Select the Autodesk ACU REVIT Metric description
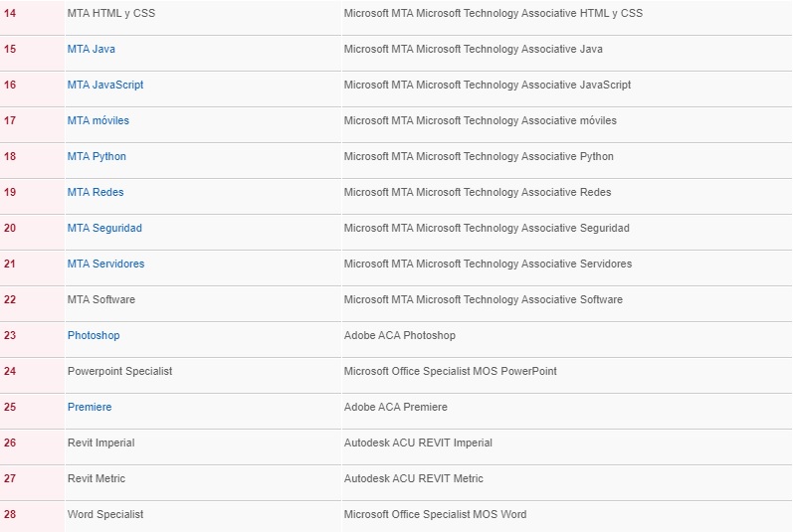This screenshot has height=532, width=793. click(413, 478)
